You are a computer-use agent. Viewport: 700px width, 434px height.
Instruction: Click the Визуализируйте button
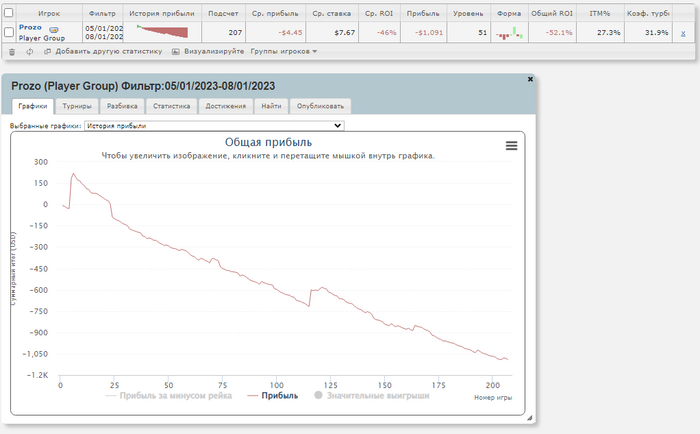(x=208, y=51)
